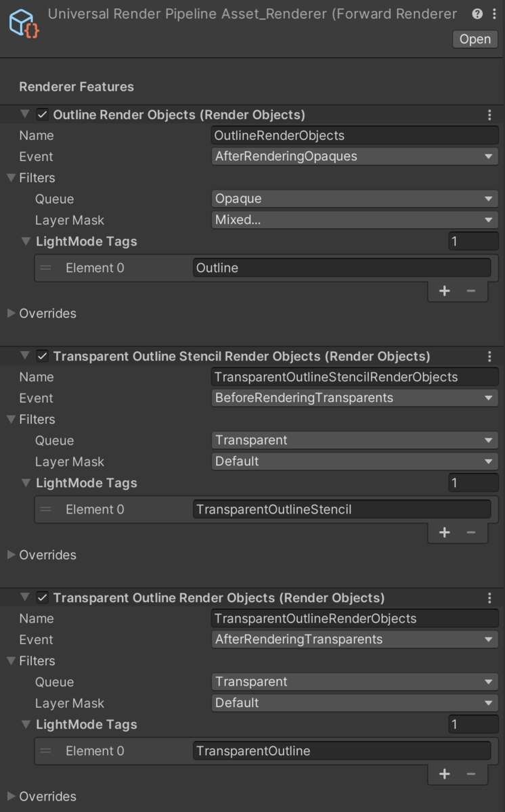Viewport: 505px width, 812px height.
Task: Collapse Filters under Outline Render Objects
Action: pyautogui.click(x=11, y=178)
